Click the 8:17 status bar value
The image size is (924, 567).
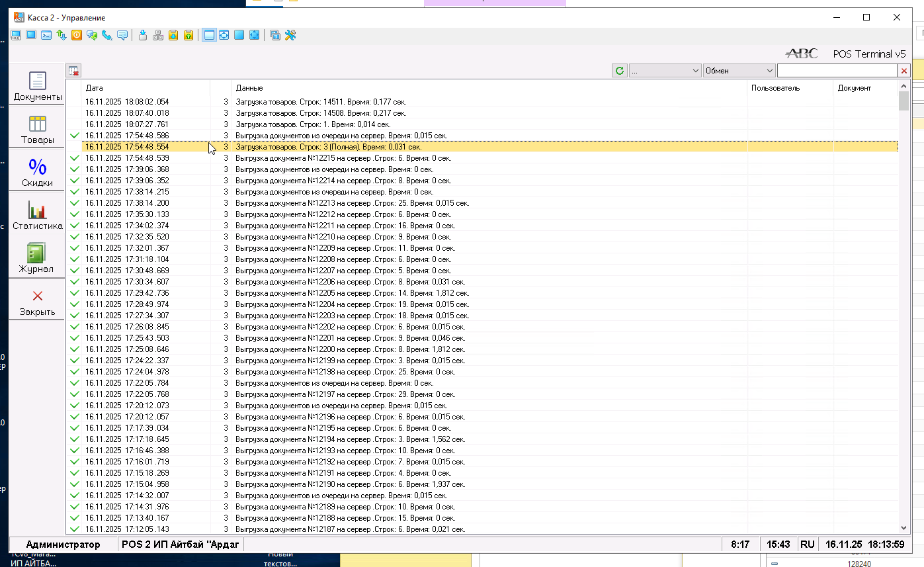pyautogui.click(x=740, y=545)
